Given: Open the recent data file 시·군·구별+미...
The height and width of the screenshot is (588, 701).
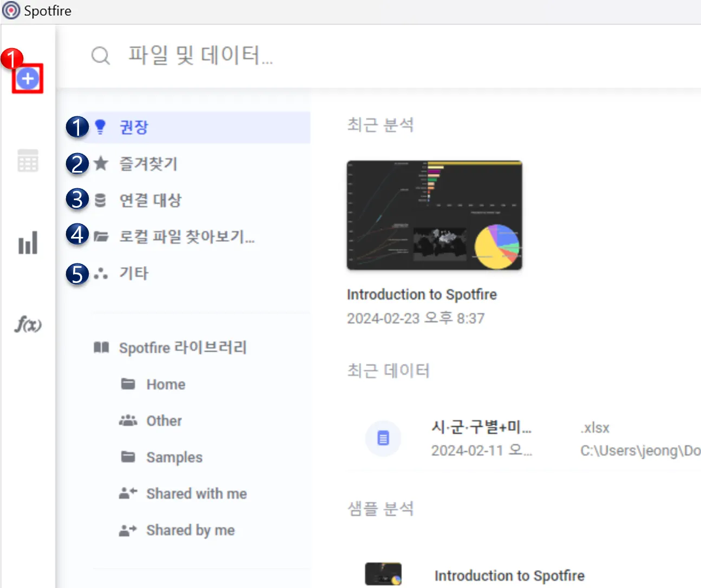Looking at the screenshot, I should (481, 427).
